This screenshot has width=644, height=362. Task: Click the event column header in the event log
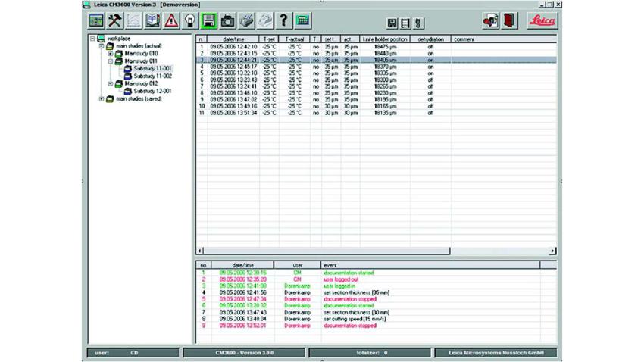click(430, 266)
